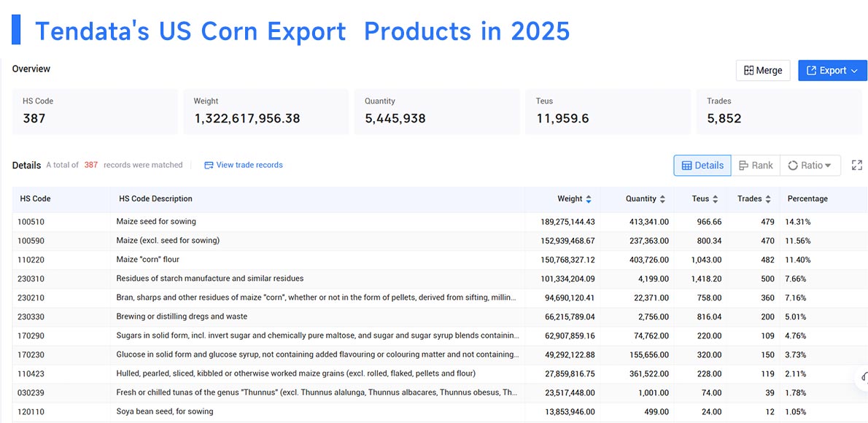Screen dimensions: 868x423
Task: Click the 'Fresh or chilled tunas' description
Action: point(317,392)
